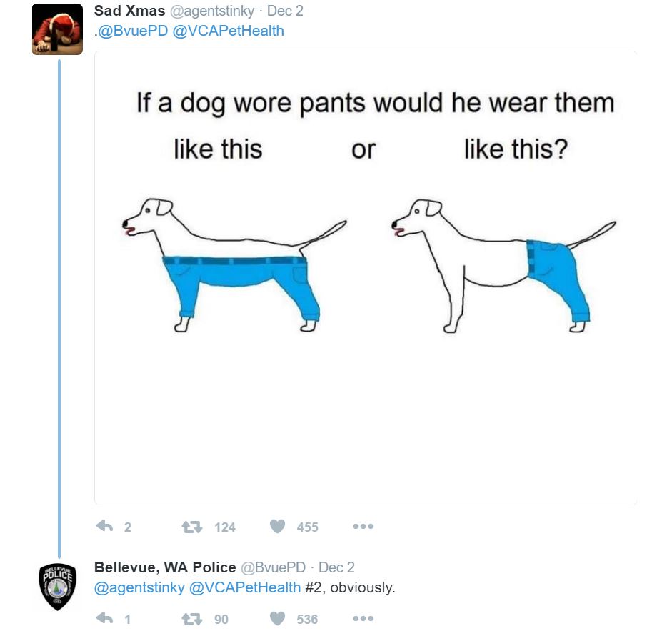Reply to the Sad Xmas tweet
Screen dimensions: 672x636
[104, 526]
